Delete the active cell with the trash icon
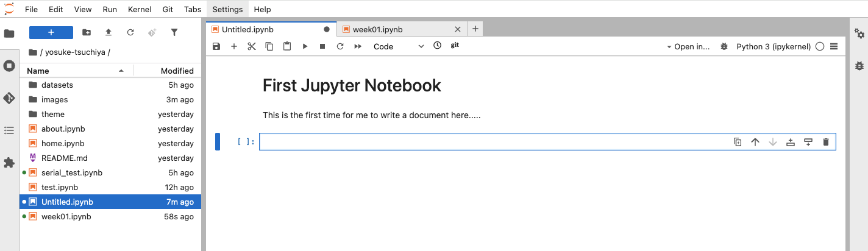 [x=826, y=142]
